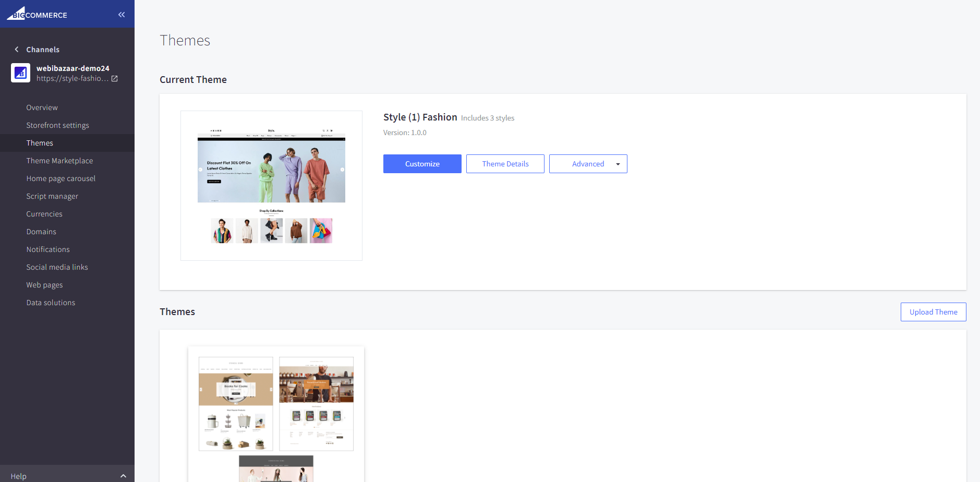This screenshot has height=482, width=980.
Task: Open storefront via external link icon
Action: click(115, 79)
